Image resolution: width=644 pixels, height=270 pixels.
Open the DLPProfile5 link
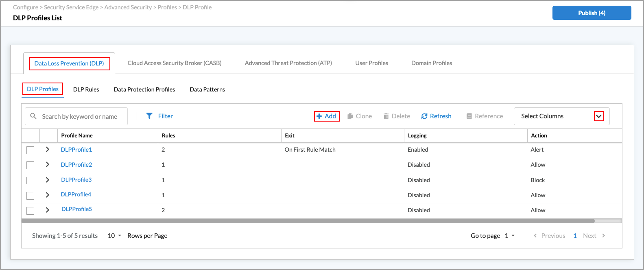(77, 209)
